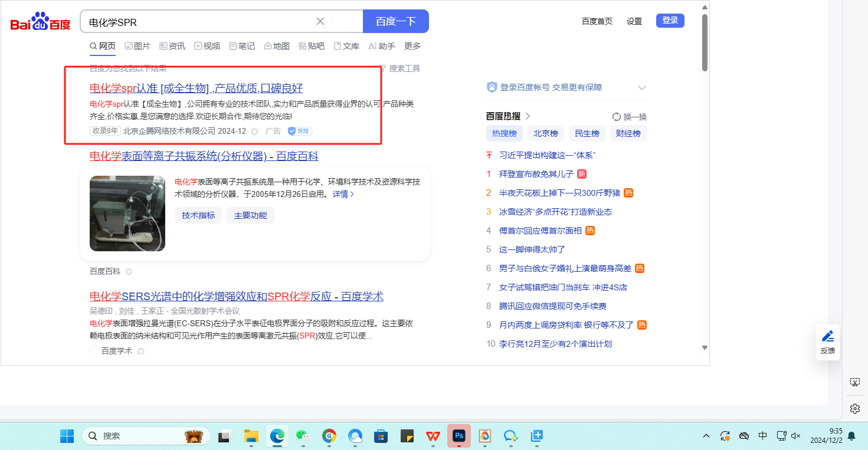This screenshot has width=868, height=450.
Task: Open WPS Office from the taskbar
Action: coord(433,436)
